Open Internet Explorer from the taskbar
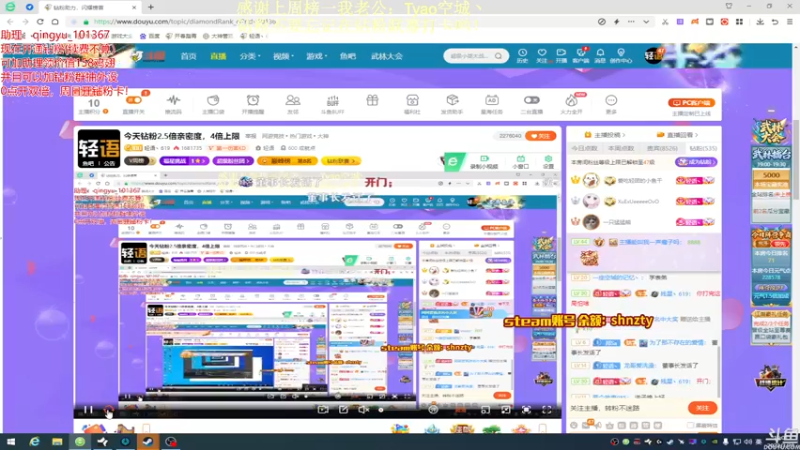This screenshot has height=450, width=800. click(34, 442)
